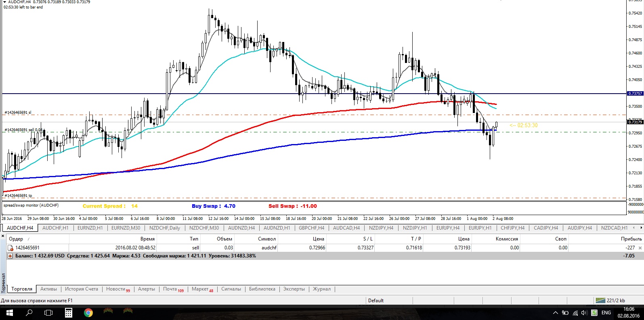Click the Default profile in the status bar
This screenshot has height=320, width=644.
click(x=376, y=301)
